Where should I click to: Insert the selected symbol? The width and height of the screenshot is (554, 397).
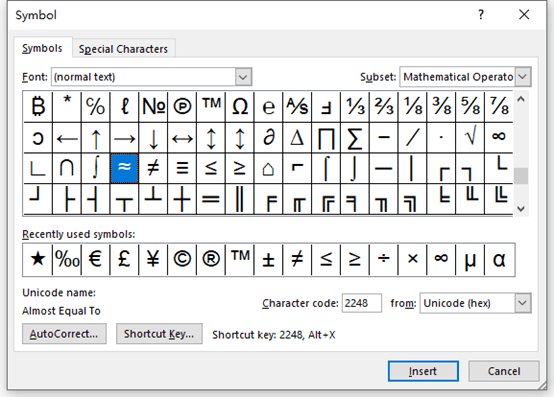(423, 371)
